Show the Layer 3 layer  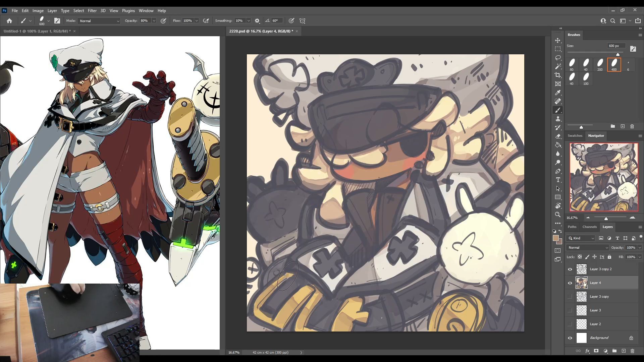click(570, 310)
